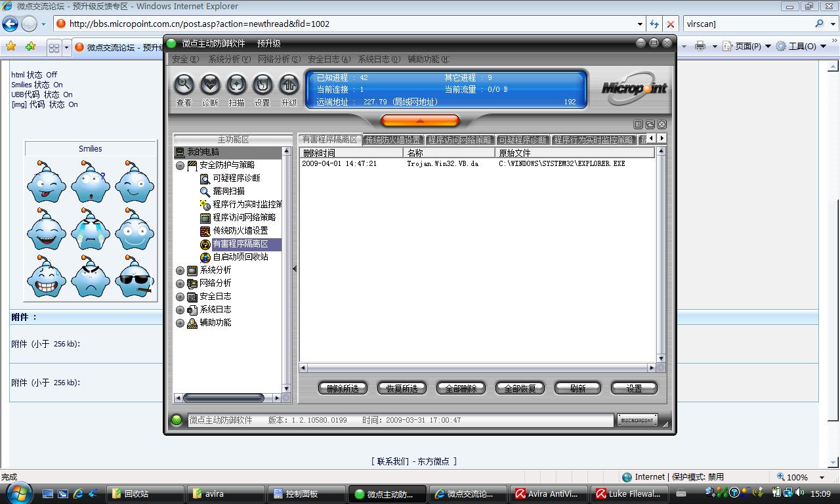Viewport: 840px width, 504px height.
Task: Switch to 可疑程序诊断 tab
Action: click(x=522, y=140)
